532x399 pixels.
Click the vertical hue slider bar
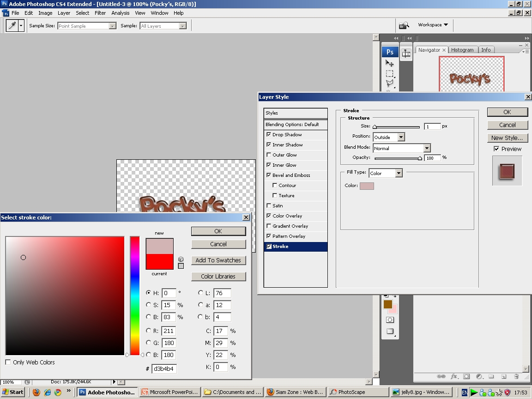135,296
